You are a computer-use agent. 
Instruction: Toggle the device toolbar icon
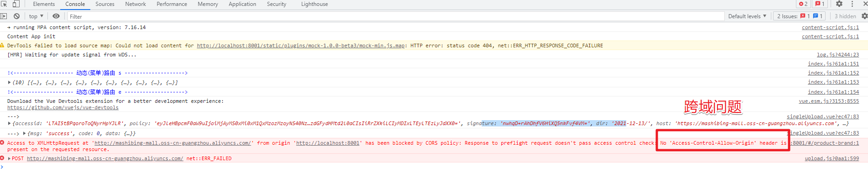coord(16,4)
